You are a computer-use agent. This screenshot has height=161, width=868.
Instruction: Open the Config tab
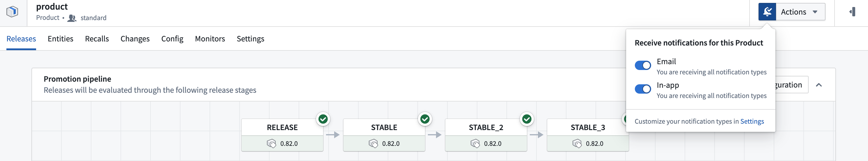pyautogui.click(x=172, y=39)
